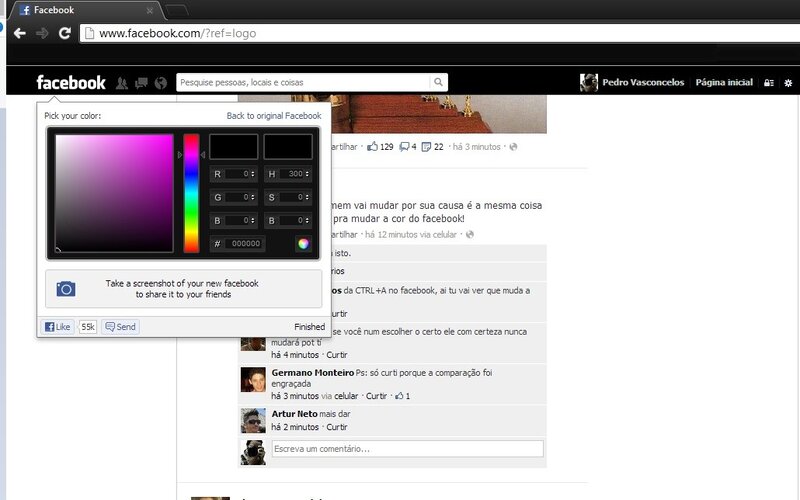
Task: Click the camera screenshot icon
Action: pos(66,289)
